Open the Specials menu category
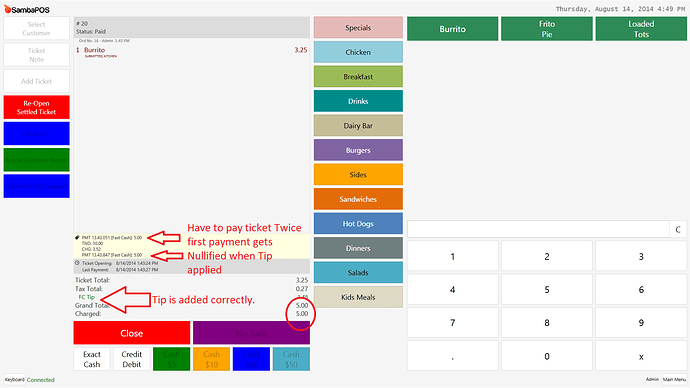Viewport: 690px width, 388px height. pyautogui.click(x=358, y=28)
